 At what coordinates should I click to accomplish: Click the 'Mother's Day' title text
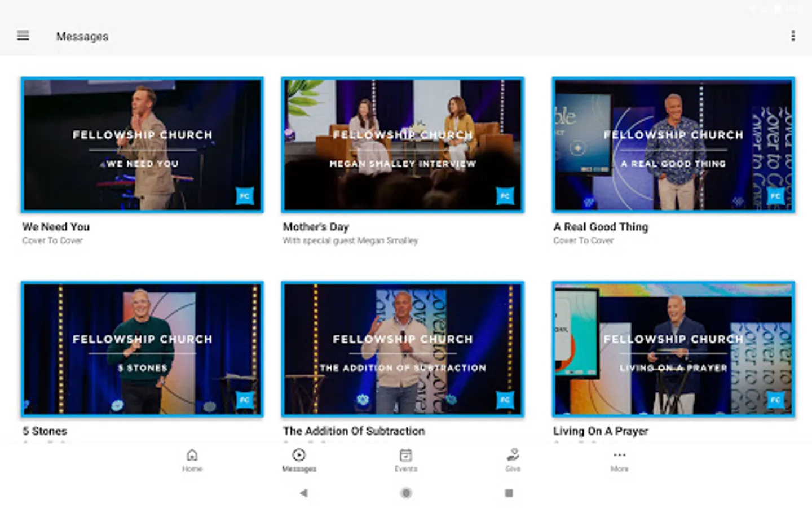pyautogui.click(x=316, y=226)
